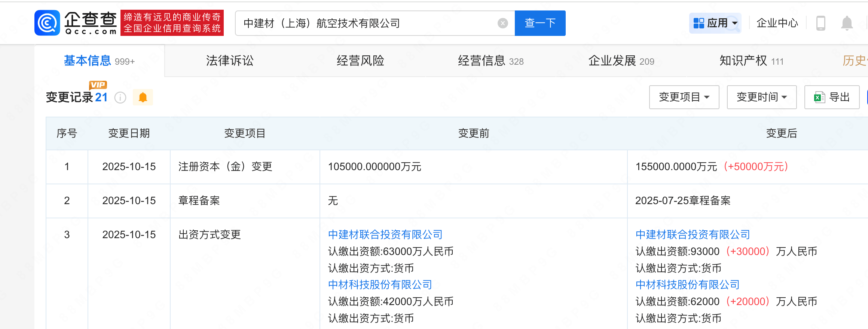Switch to the 知识产权 tab
868x329 pixels.
tap(752, 61)
